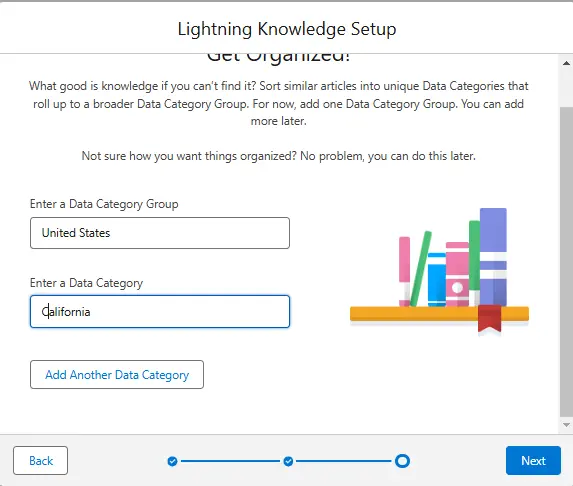
Task: Click the vertical scrollbar thumb
Action: click(x=566, y=262)
